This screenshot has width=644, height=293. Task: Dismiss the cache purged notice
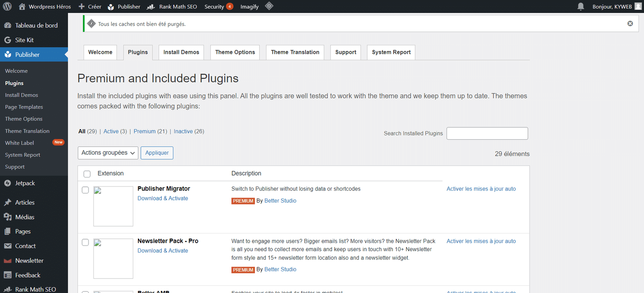630,24
